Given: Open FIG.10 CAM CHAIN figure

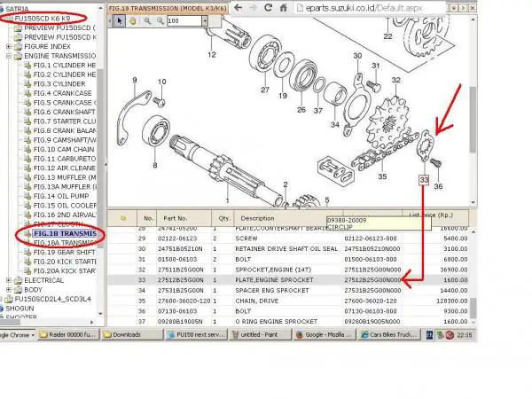Looking at the screenshot, I should pos(64,149).
